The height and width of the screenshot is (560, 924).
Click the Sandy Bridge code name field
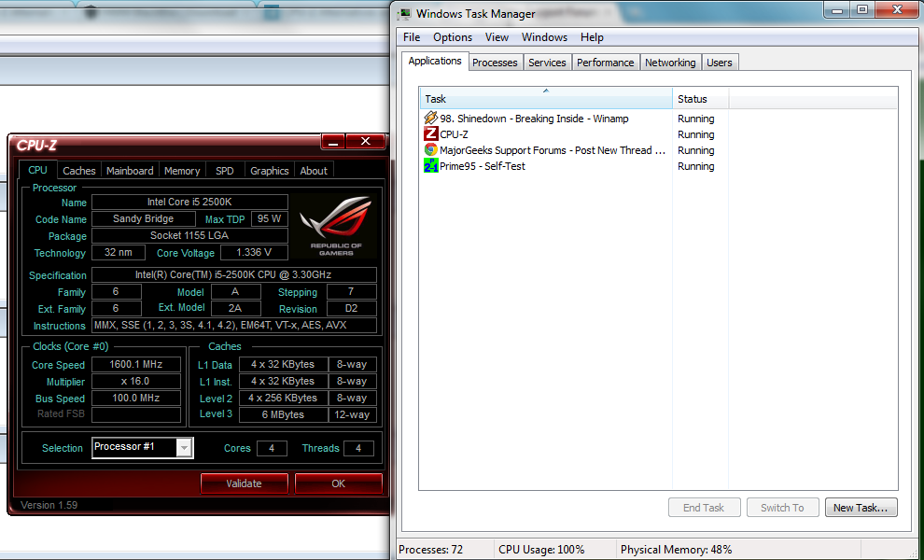[144, 218]
